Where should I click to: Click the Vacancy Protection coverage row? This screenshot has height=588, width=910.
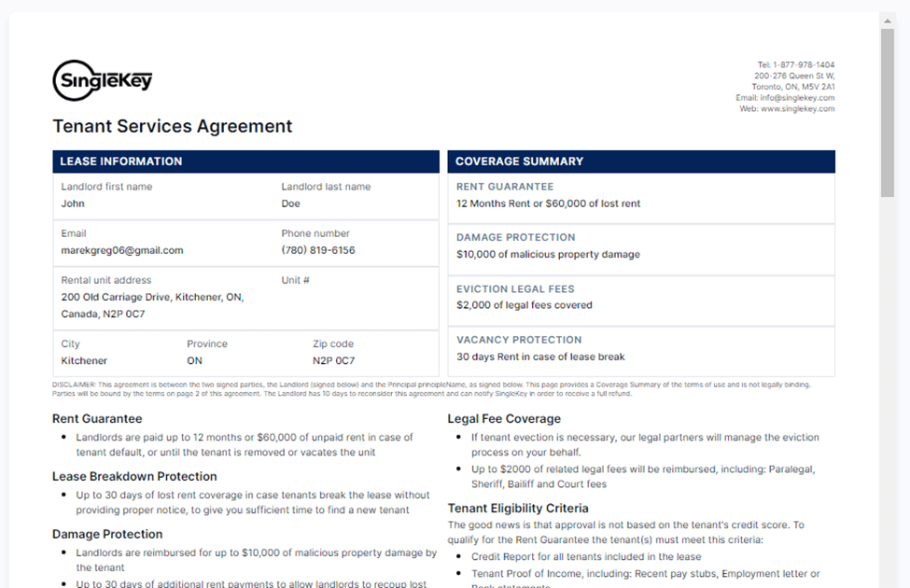tap(641, 348)
